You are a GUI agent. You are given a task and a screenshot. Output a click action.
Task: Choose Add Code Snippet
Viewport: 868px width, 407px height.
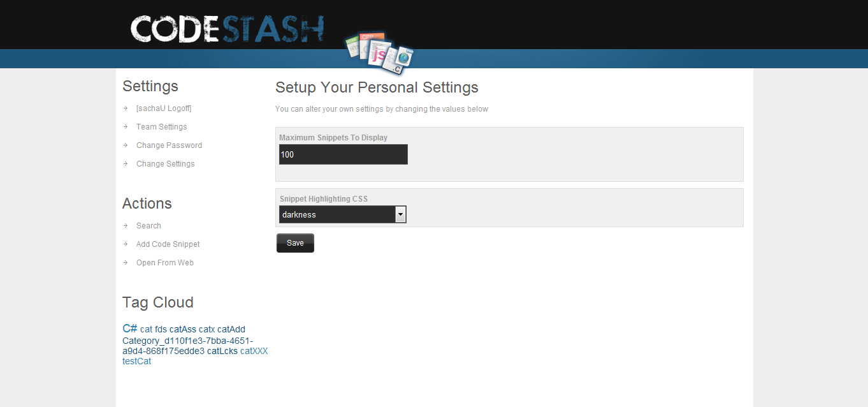pos(168,244)
